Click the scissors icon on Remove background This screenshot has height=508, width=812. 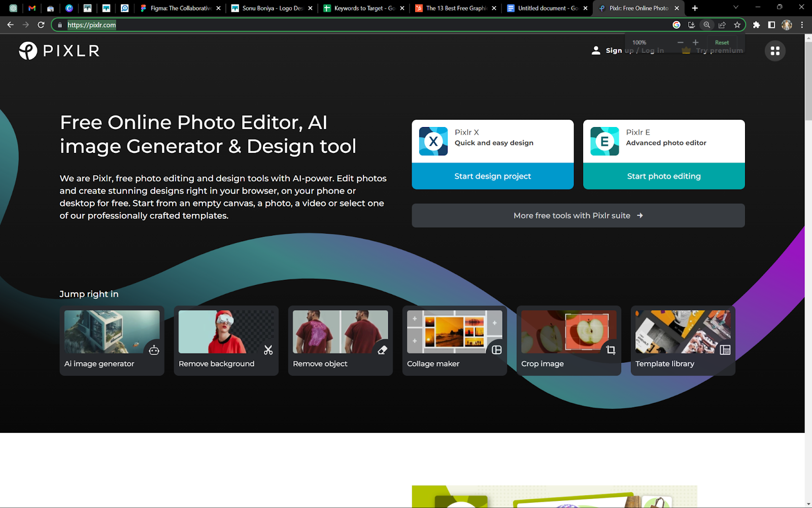268,350
